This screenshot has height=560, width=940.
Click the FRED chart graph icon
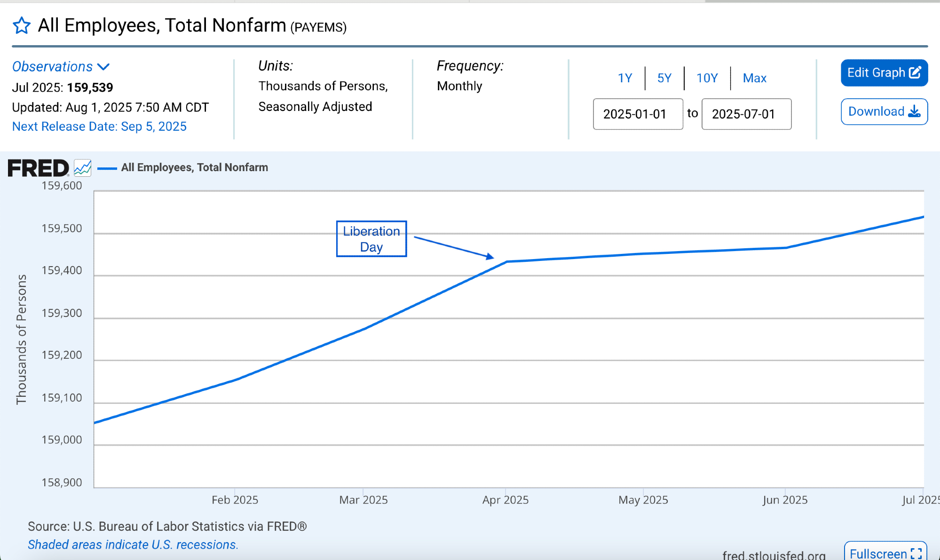pyautogui.click(x=83, y=168)
